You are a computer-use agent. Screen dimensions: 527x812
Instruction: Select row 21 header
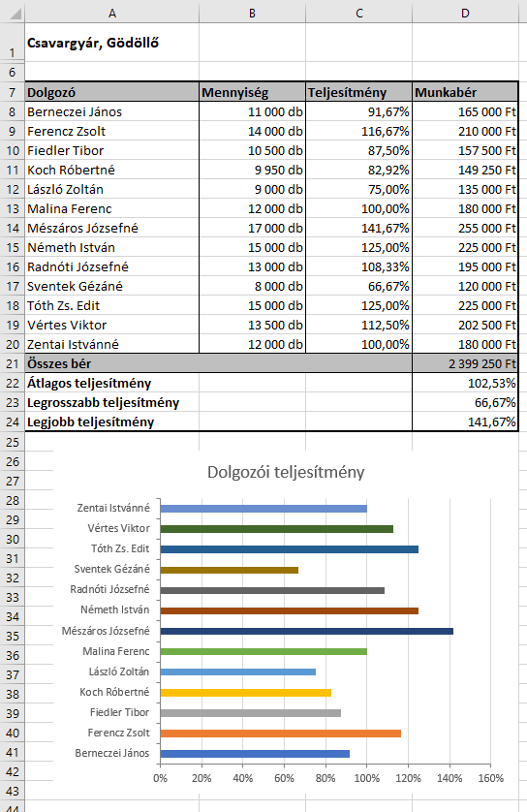tap(12, 364)
